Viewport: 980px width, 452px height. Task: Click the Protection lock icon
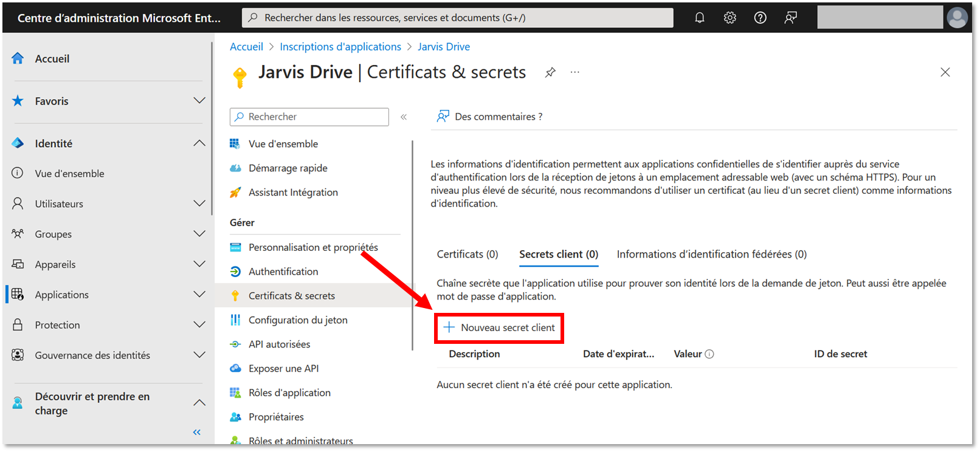(18, 325)
